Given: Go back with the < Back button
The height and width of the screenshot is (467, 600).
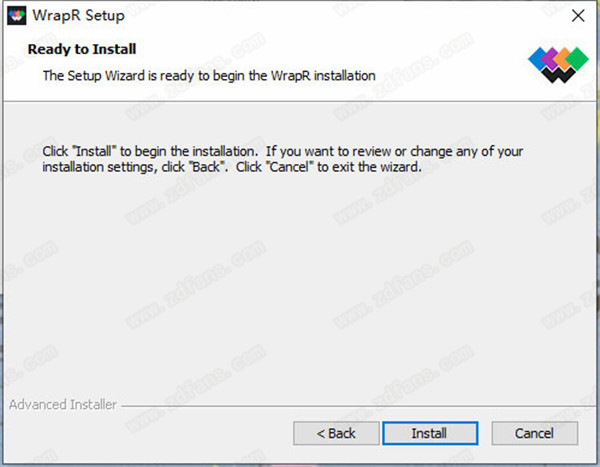Looking at the screenshot, I should coord(336,433).
